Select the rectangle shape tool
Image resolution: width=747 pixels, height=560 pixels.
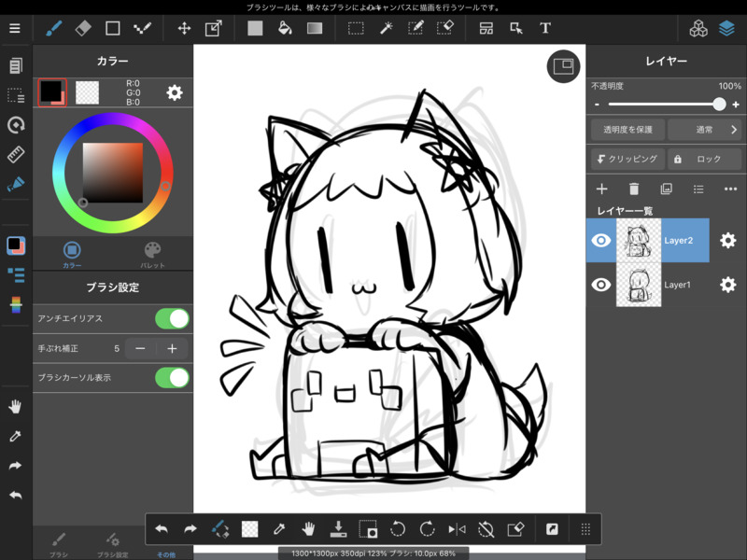click(112, 29)
